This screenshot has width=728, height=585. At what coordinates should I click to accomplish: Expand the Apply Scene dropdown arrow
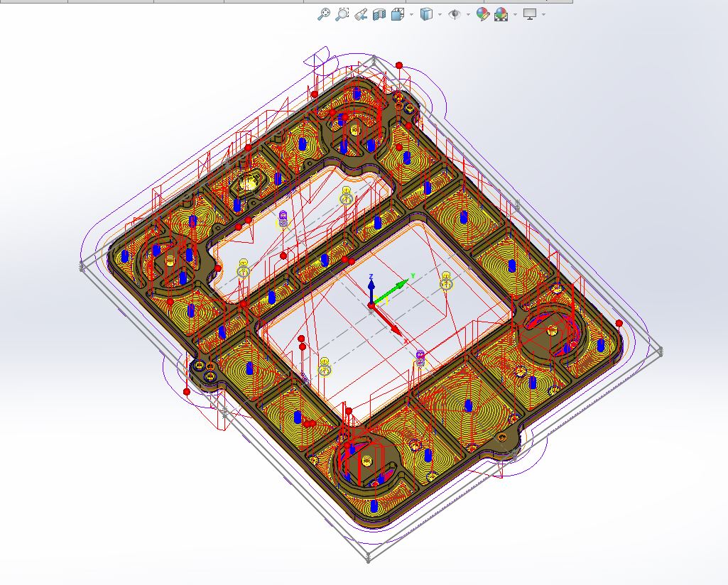[x=516, y=14]
